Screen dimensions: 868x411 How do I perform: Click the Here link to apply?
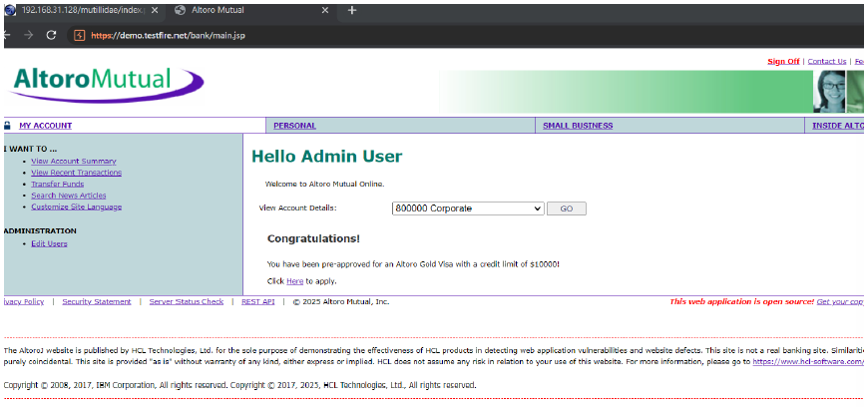[294, 281]
